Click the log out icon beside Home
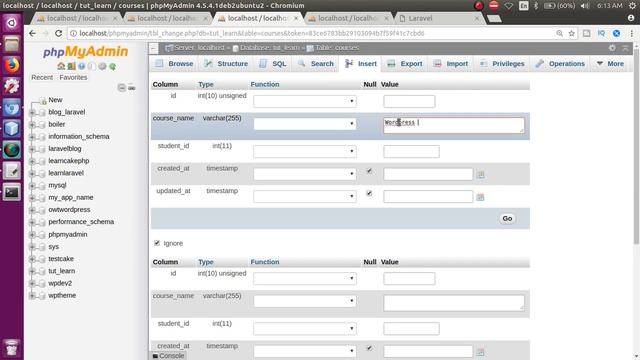 point(71,66)
